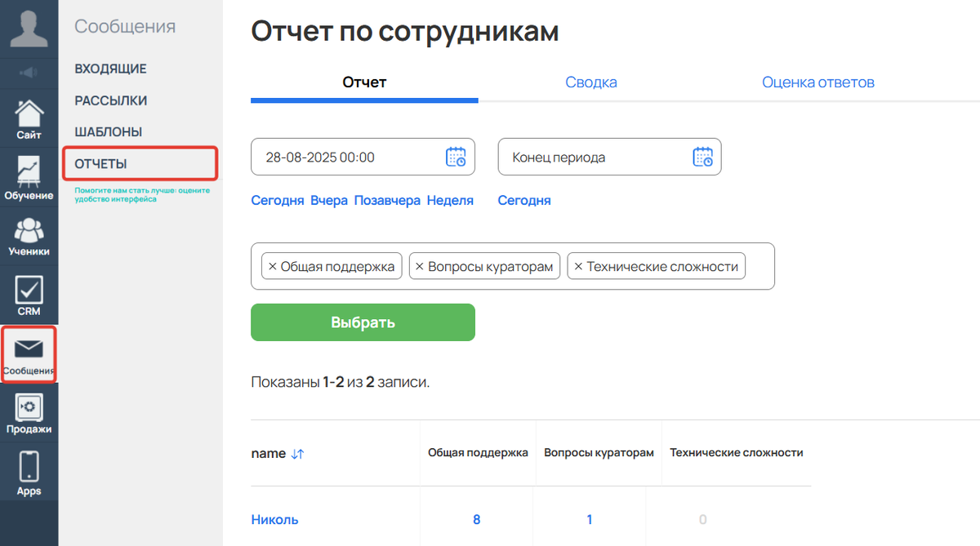Open the Сводка tab

(590, 82)
